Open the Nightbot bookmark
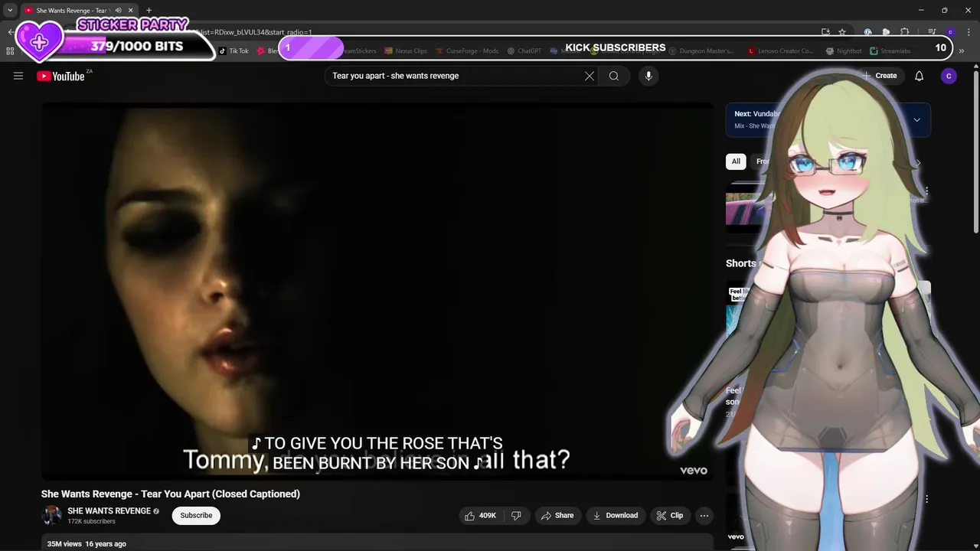 pyautogui.click(x=844, y=51)
